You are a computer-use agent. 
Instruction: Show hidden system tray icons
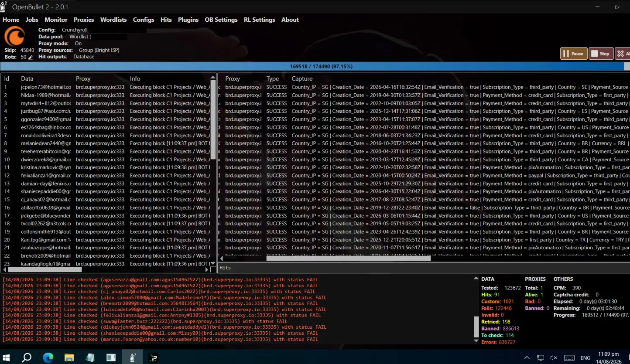527,358
